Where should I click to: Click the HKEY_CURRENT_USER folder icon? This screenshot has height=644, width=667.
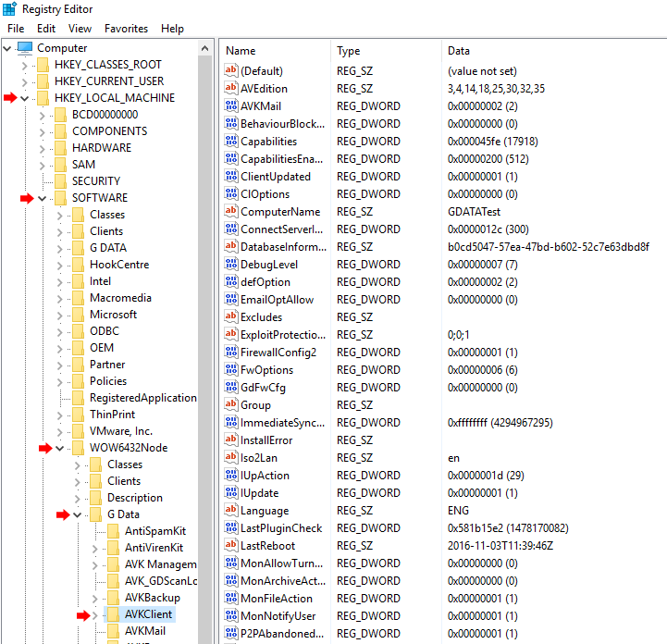(x=43, y=81)
